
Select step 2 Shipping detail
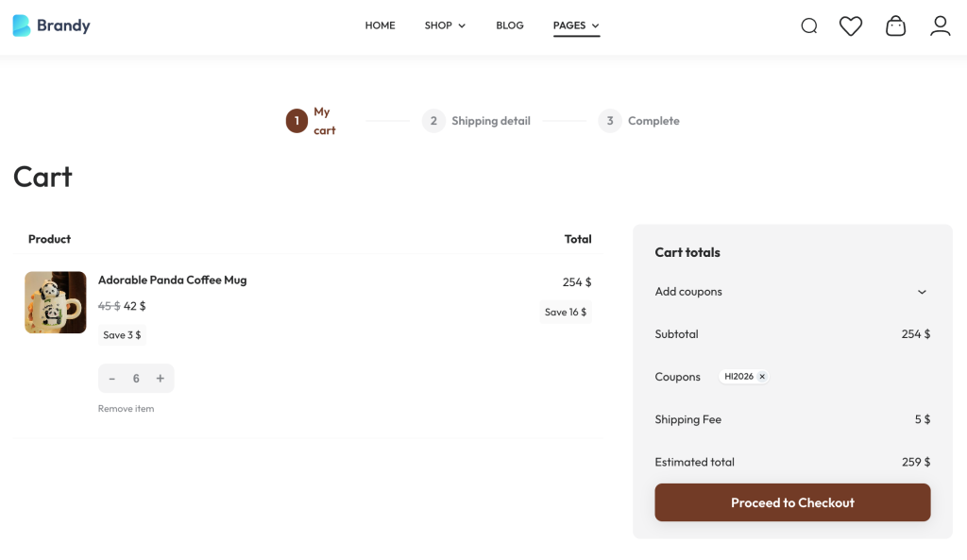[477, 121]
